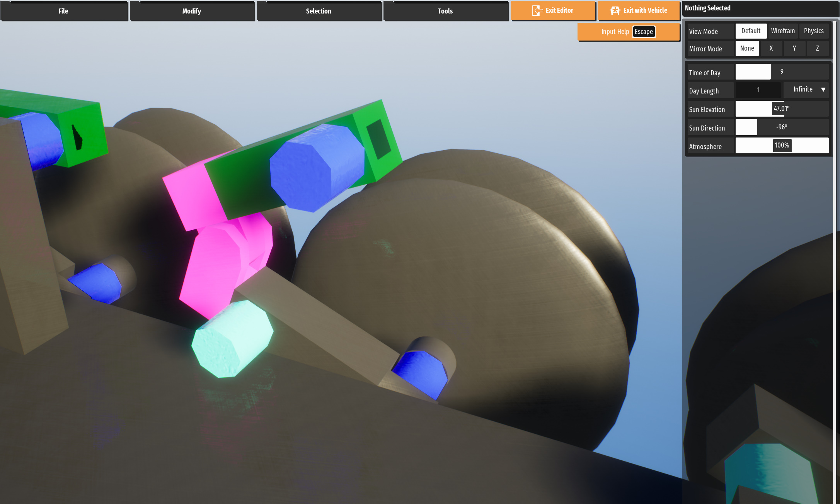Click the Atmosphere percentage slider

tap(782, 146)
